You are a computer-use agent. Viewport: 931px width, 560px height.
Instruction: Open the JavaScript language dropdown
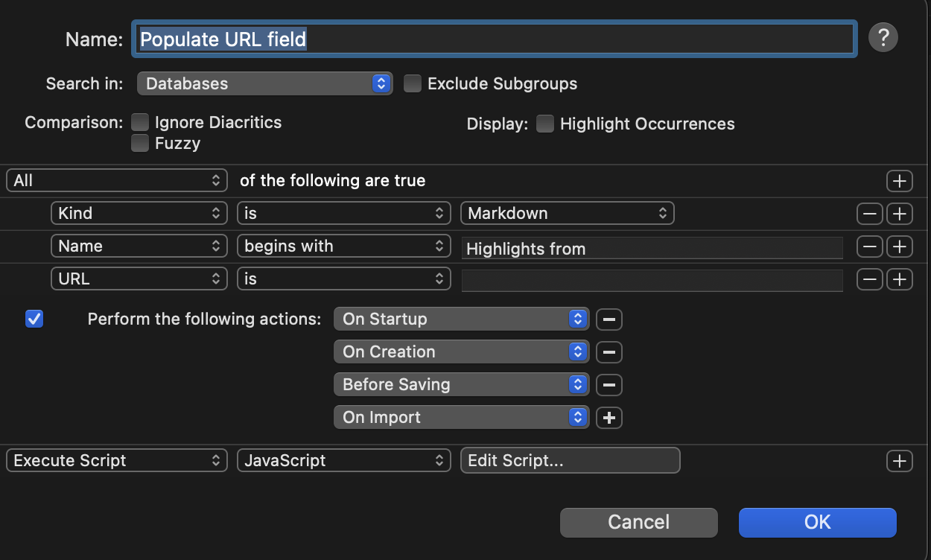[x=343, y=461]
